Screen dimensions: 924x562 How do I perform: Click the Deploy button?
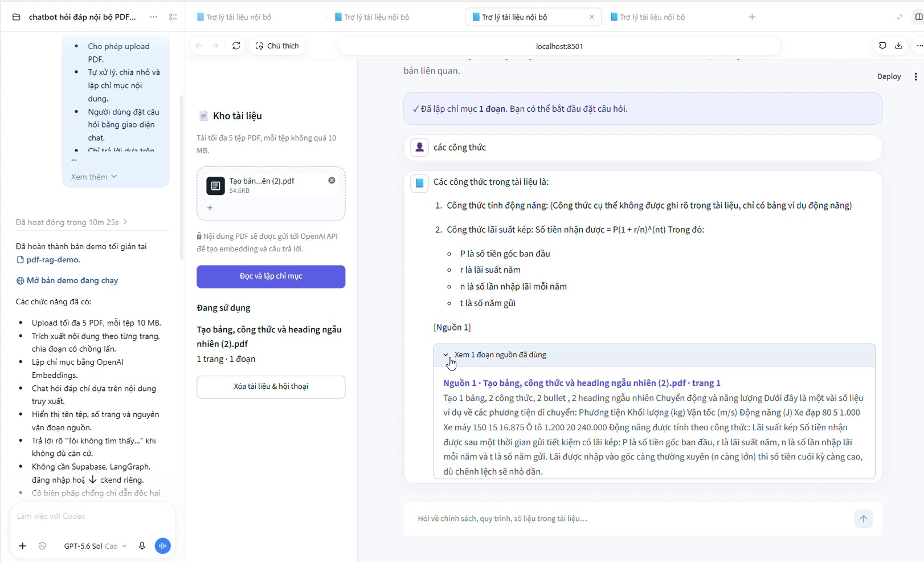889,76
